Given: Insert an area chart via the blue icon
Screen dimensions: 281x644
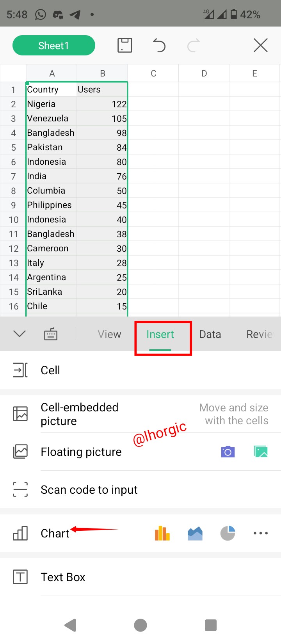Looking at the screenshot, I should coord(195,533).
